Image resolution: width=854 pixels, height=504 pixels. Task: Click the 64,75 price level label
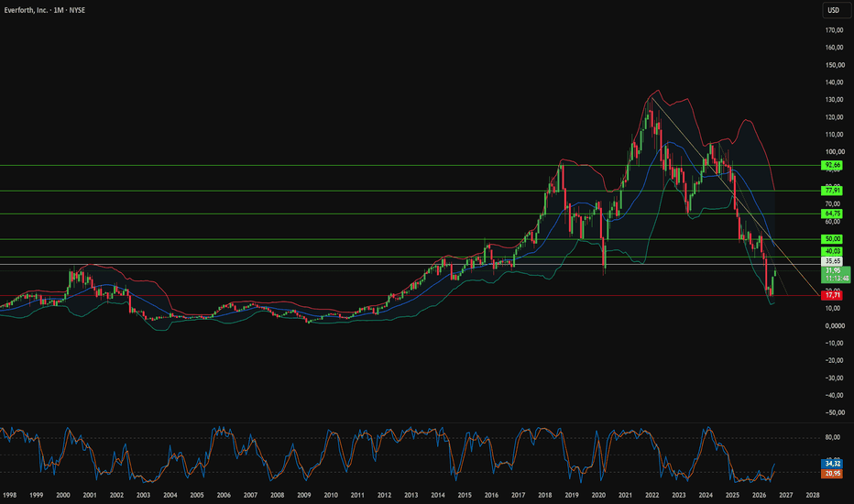pyautogui.click(x=832, y=214)
